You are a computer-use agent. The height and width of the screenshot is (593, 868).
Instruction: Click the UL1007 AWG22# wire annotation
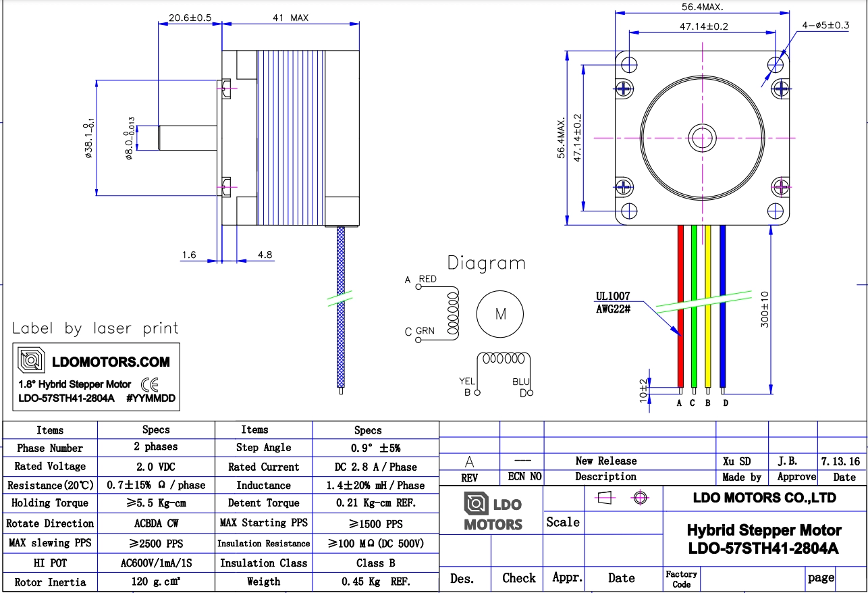[x=613, y=302]
